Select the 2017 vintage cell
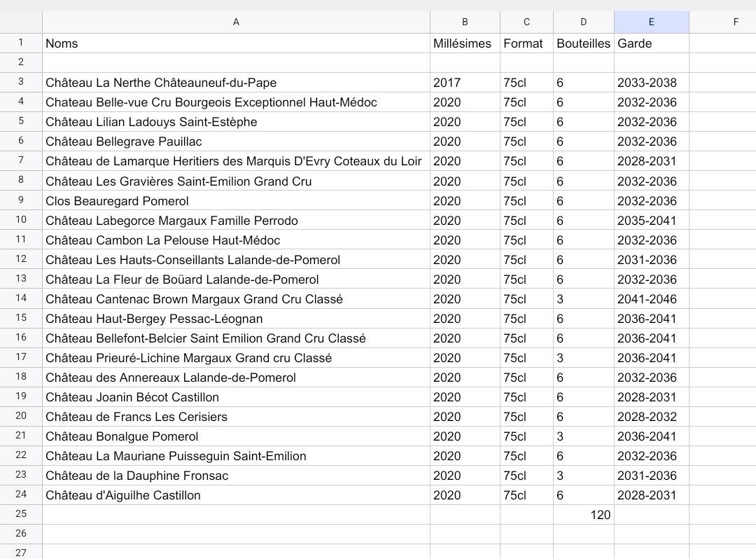Viewport: 756px width, 559px height. (x=465, y=83)
